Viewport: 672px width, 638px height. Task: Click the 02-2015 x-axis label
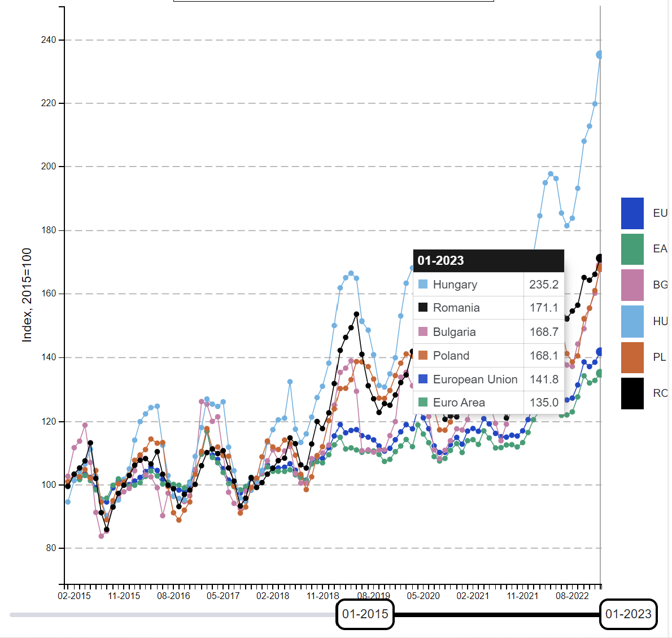pos(74,596)
